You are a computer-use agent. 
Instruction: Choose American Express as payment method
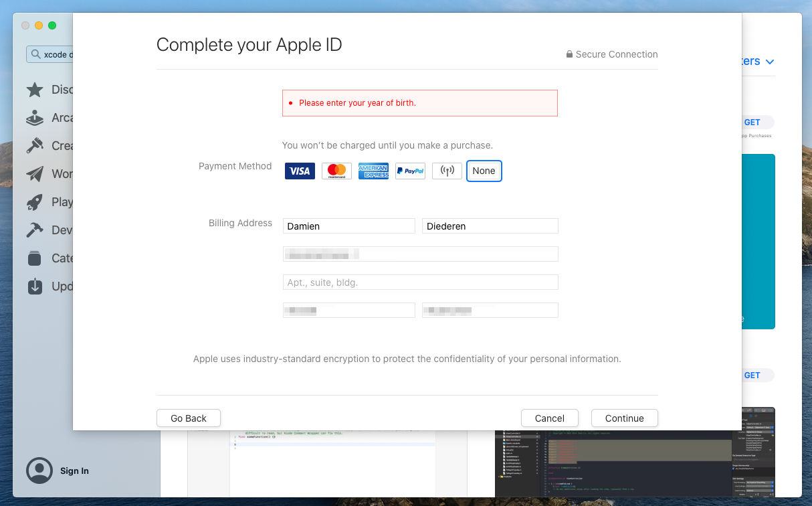point(373,171)
